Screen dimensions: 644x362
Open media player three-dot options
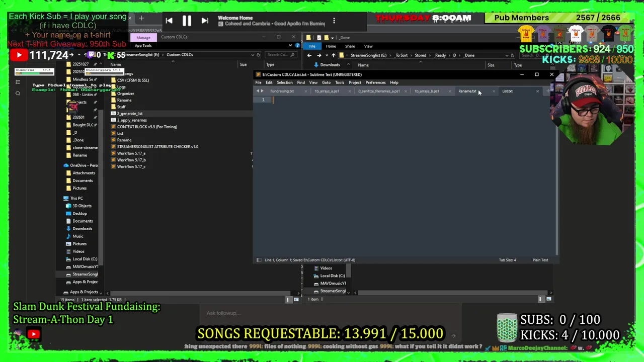pyautogui.click(x=334, y=21)
